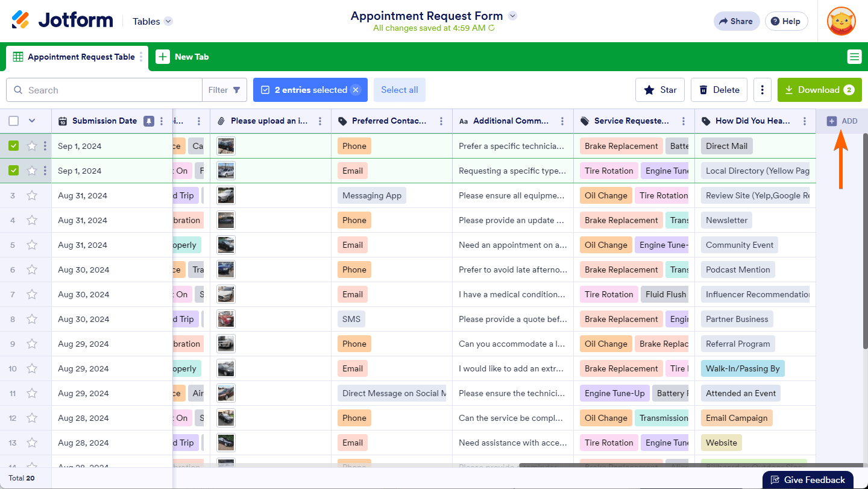The width and height of the screenshot is (868, 489).
Task: Click the Walk-In/Passing By blue tag
Action: point(743,368)
